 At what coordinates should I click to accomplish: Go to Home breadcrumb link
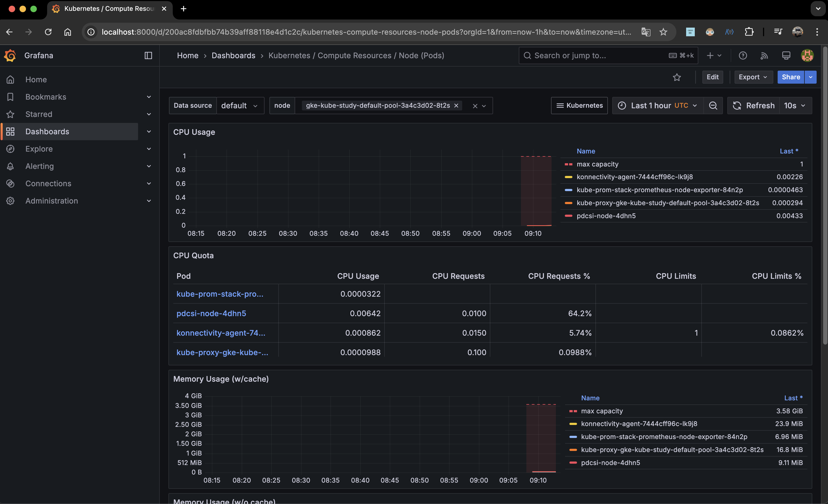[188, 55]
